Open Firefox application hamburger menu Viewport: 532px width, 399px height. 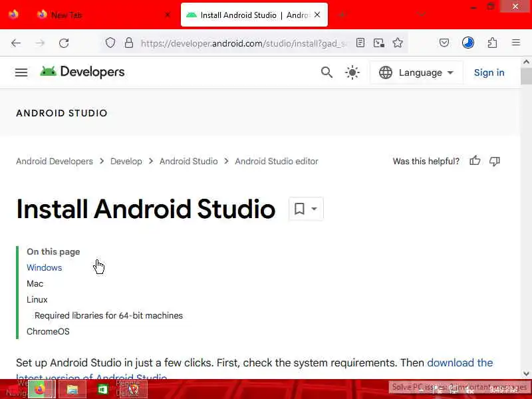(516, 43)
